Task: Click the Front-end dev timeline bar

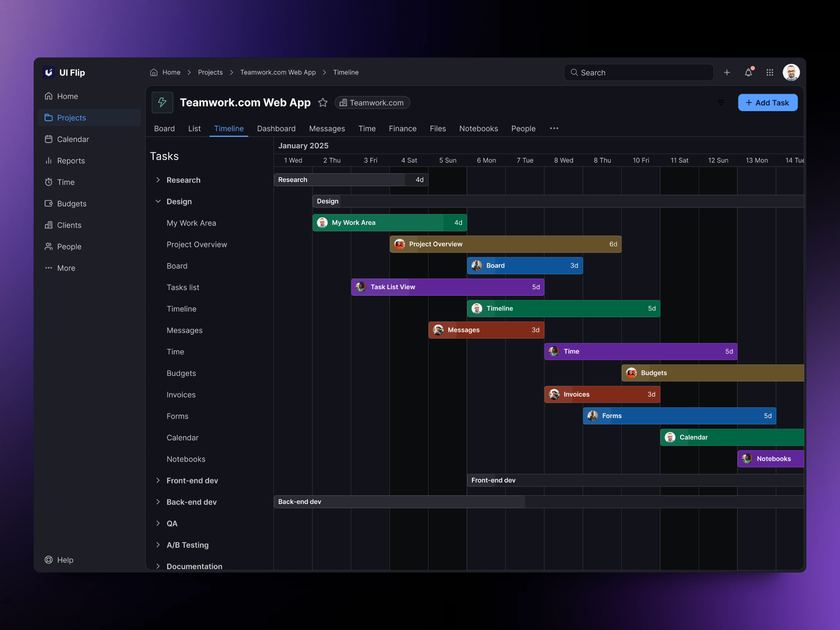Action: 635,480
